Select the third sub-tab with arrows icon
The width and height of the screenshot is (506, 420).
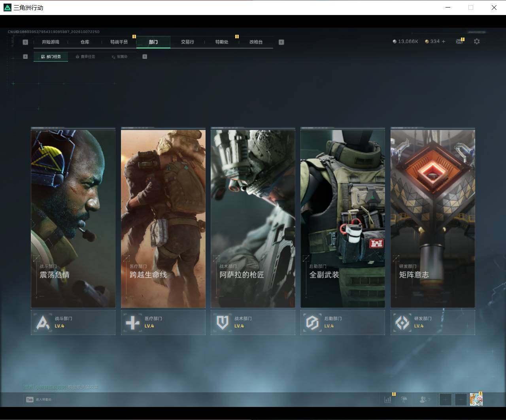119,57
